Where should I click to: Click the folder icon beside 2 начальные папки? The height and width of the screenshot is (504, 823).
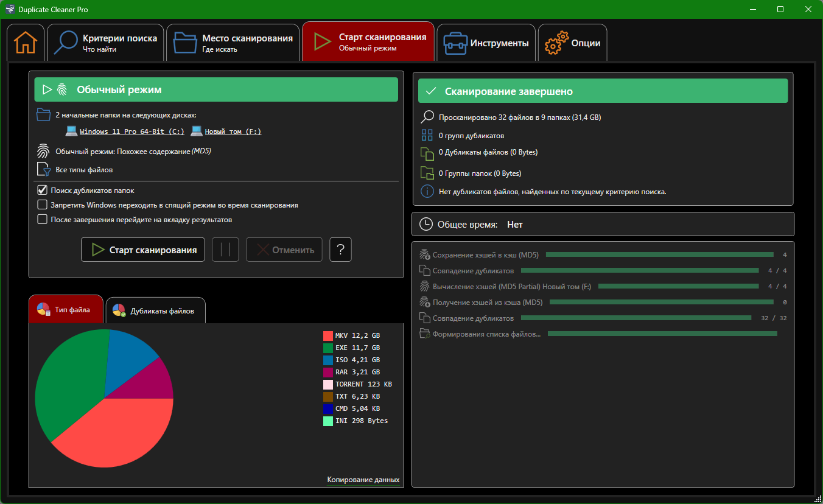pyautogui.click(x=43, y=114)
